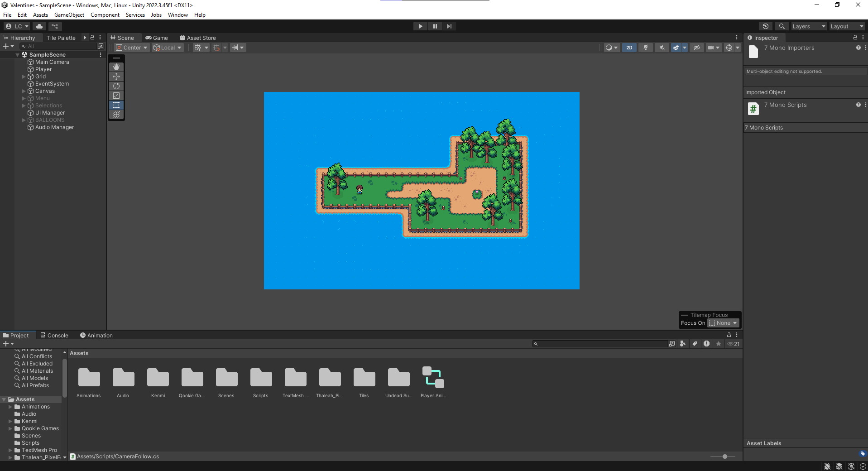This screenshot has height=471, width=868.
Task: Click Favorites star icon in Project
Action: point(718,344)
